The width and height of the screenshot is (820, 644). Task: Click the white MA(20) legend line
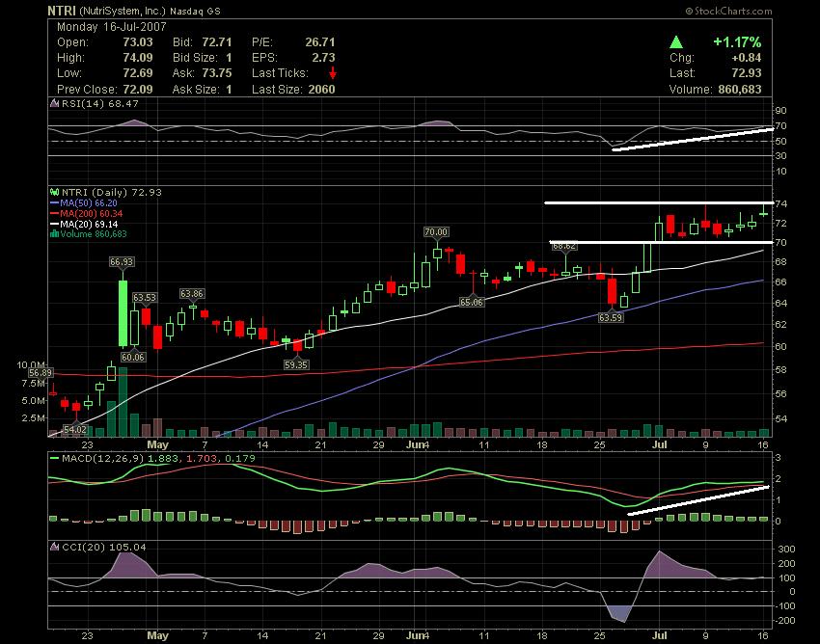(54, 224)
